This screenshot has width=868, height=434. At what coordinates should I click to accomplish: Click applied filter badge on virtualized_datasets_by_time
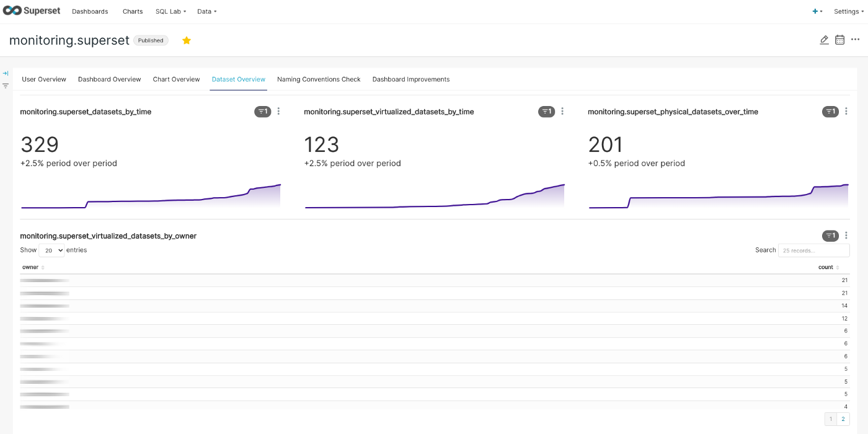coord(546,112)
